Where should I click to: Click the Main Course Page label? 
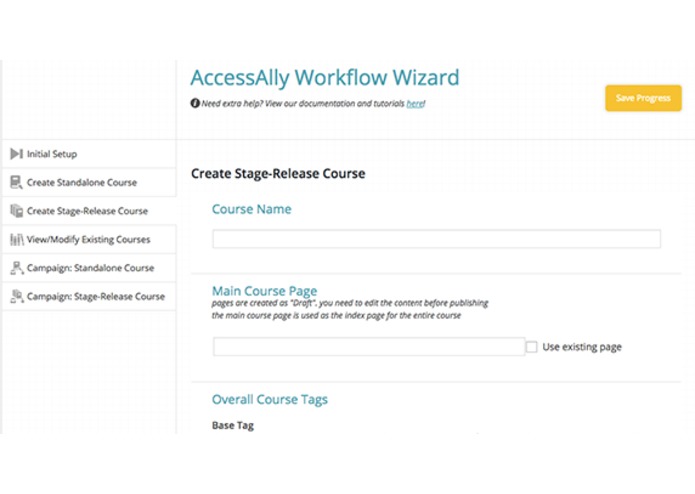[265, 291]
